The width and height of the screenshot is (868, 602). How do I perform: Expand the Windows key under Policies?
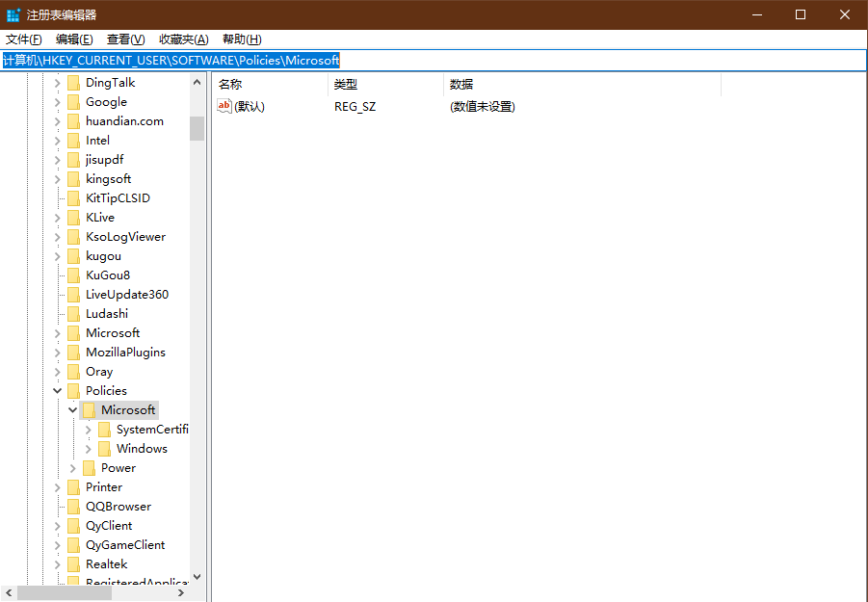88,449
